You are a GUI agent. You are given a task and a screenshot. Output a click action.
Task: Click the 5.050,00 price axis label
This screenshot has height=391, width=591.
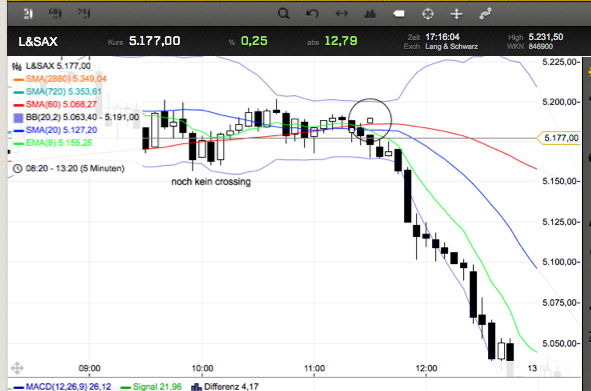click(x=559, y=343)
